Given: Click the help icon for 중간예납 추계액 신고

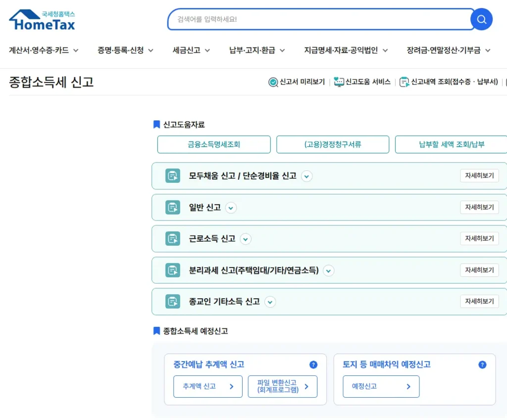Looking at the screenshot, I should 313,365.
